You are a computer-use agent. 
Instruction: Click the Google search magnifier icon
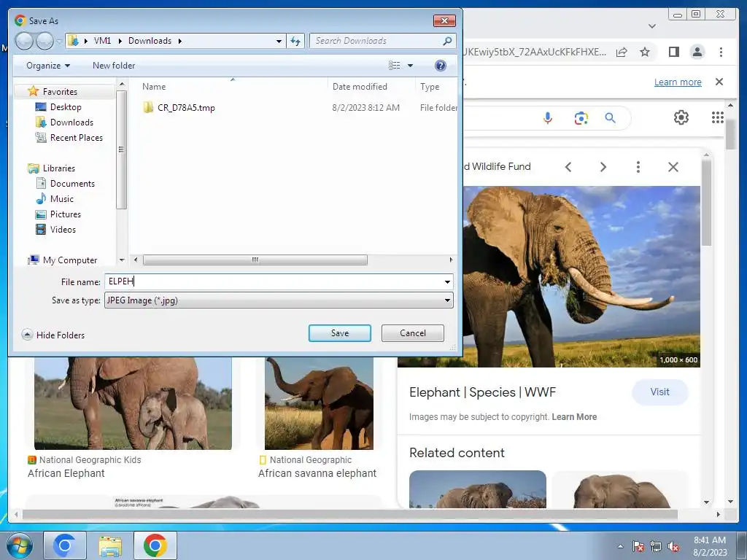611,117
